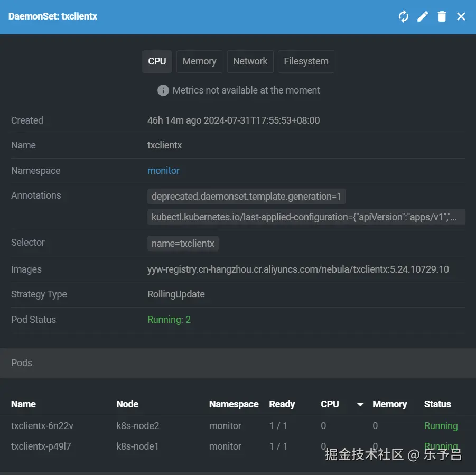476x475 pixels.
Task: Switch to the Memory metrics tab
Action: coord(199,61)
